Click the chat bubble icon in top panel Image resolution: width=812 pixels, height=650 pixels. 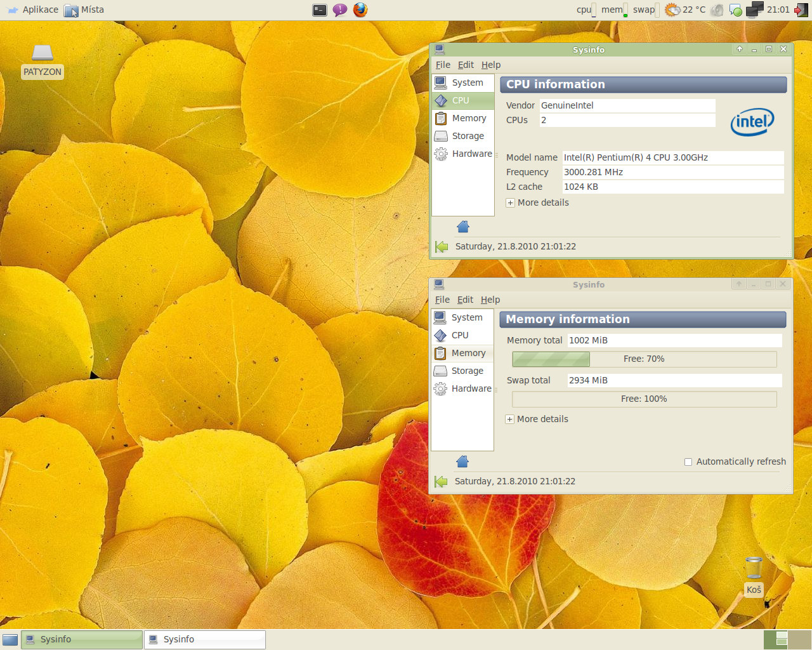[340, 10]
